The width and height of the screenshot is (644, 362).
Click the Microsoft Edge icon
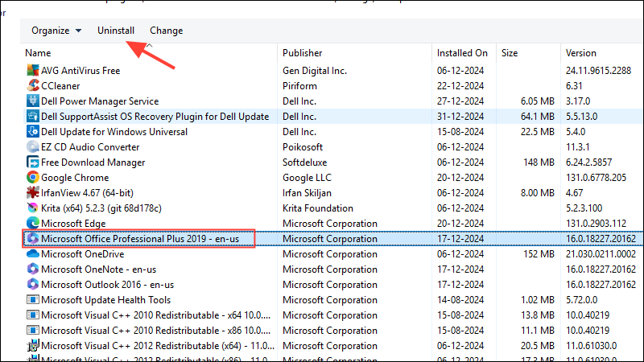[32, 224]
